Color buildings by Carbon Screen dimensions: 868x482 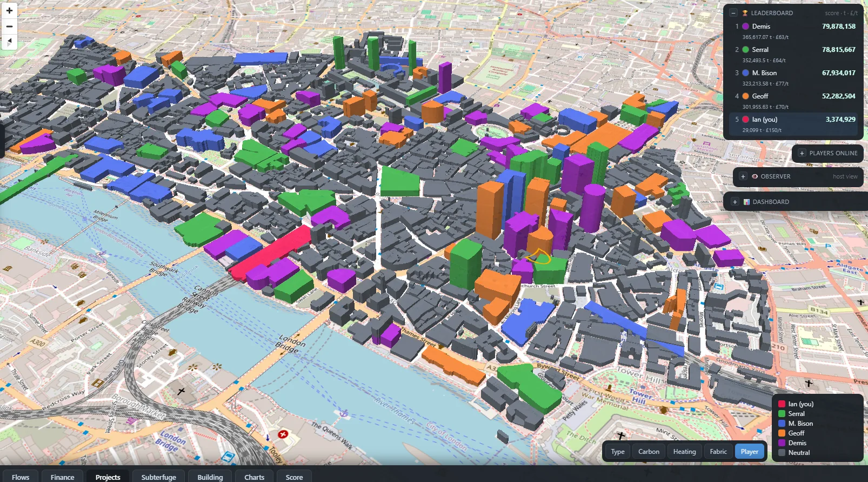[x=649, y=452]
